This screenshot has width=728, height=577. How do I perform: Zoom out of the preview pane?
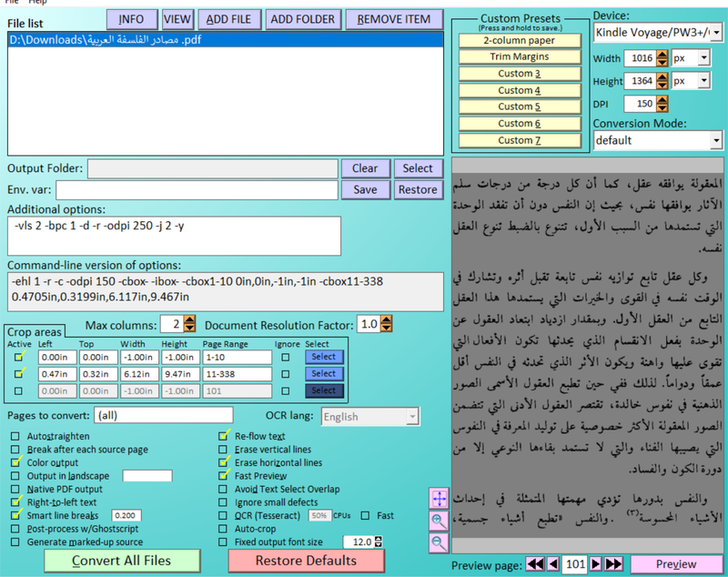pyautogui.click(x=439, y=543)
